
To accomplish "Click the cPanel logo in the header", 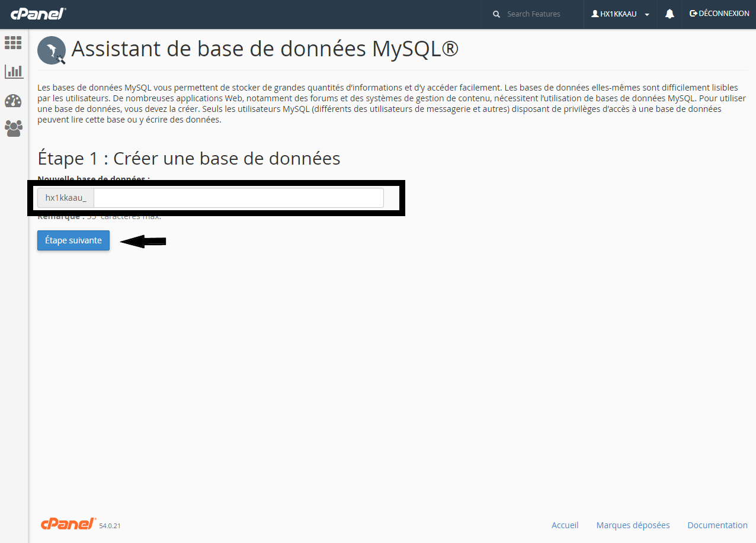I will pyautogui.click(x=39, y=14).
